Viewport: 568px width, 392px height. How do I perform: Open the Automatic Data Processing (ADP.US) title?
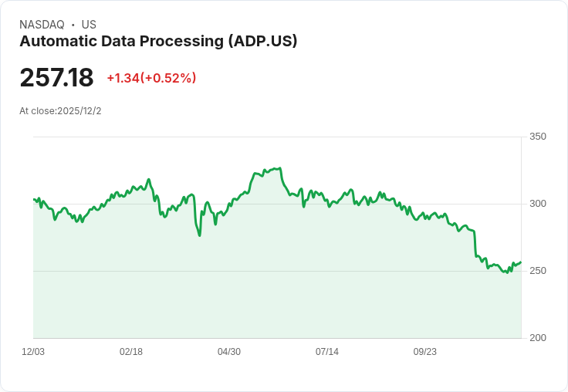point(158,42)
